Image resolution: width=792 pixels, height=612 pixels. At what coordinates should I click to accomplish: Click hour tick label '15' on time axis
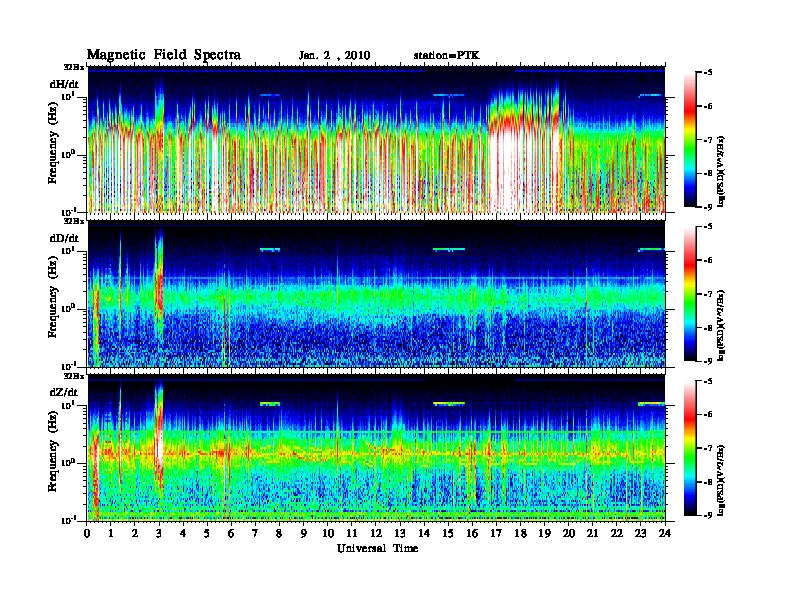click(x=448, y=534)
